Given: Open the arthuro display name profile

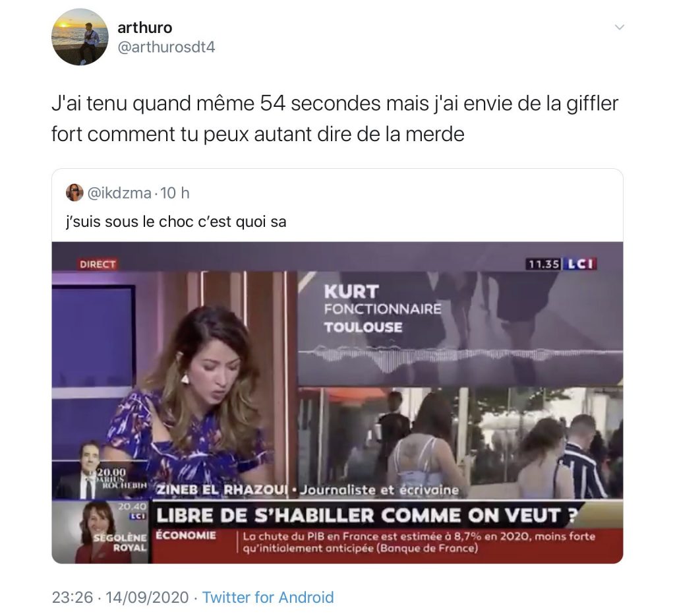Looking at the screenshot, I should pos(144,28).
